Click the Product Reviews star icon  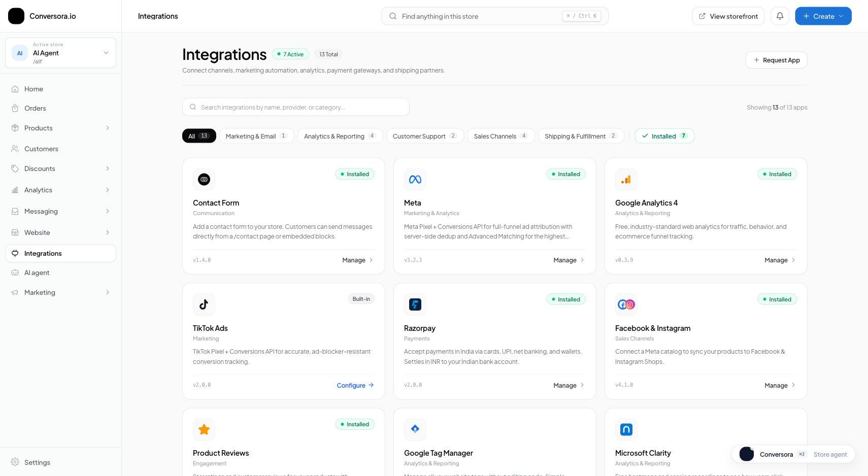point(204,429)
